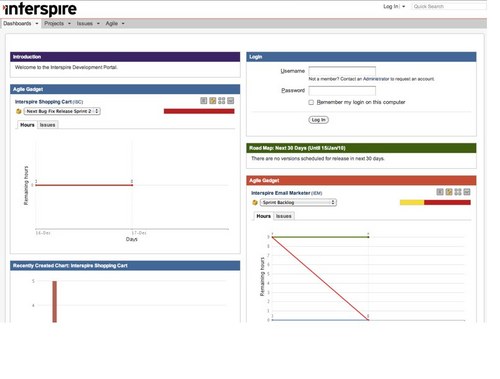Image resolution: width=500 pixels, height=379 pixels.
Task: Open Interspire Shopping Cart project link
Action: [x=43, y=102]
